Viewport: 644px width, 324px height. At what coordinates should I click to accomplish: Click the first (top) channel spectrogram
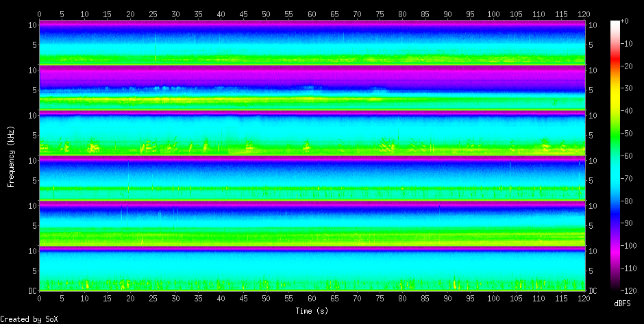pyautogui.click(x=312, y=42)
